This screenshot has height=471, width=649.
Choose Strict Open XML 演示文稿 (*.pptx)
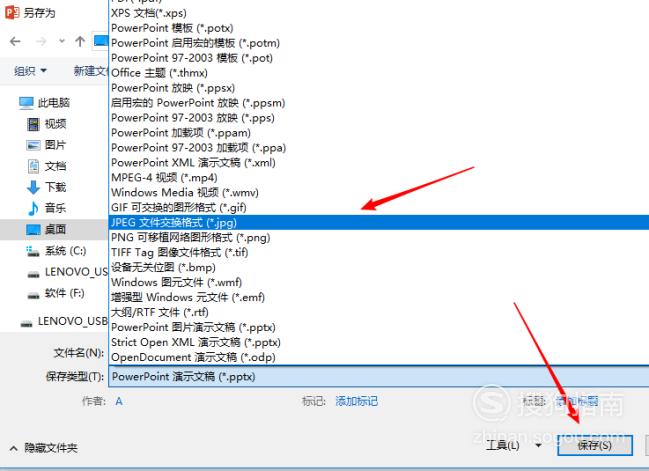379,342
